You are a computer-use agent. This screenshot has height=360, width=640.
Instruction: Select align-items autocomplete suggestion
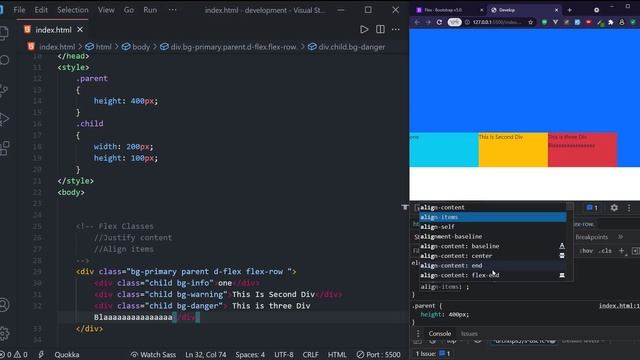493,217
